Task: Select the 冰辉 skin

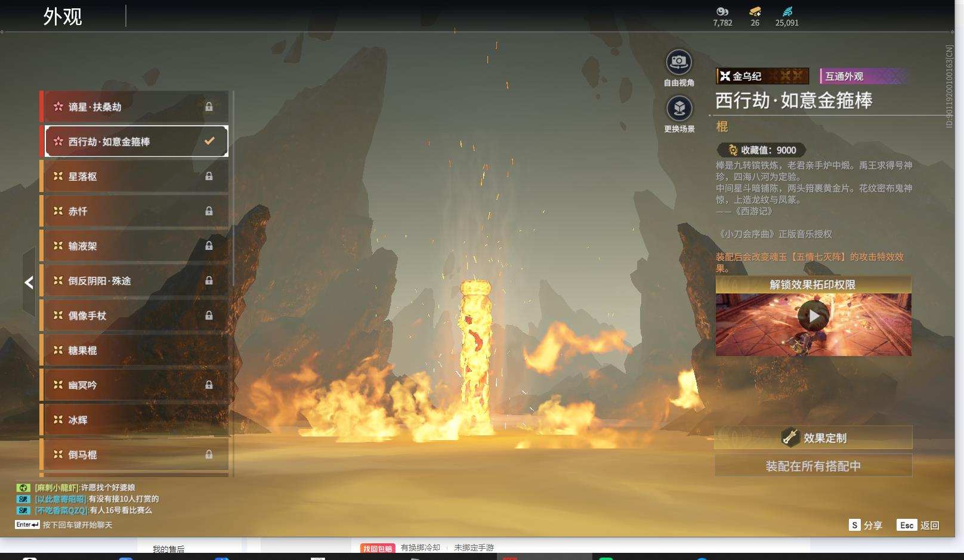Action: 134,420
